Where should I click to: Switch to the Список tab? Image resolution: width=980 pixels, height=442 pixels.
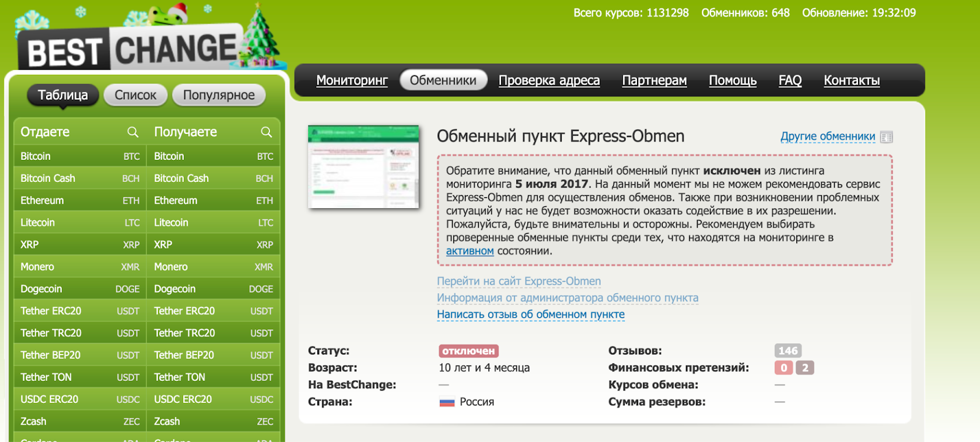[x=135, y=95]
